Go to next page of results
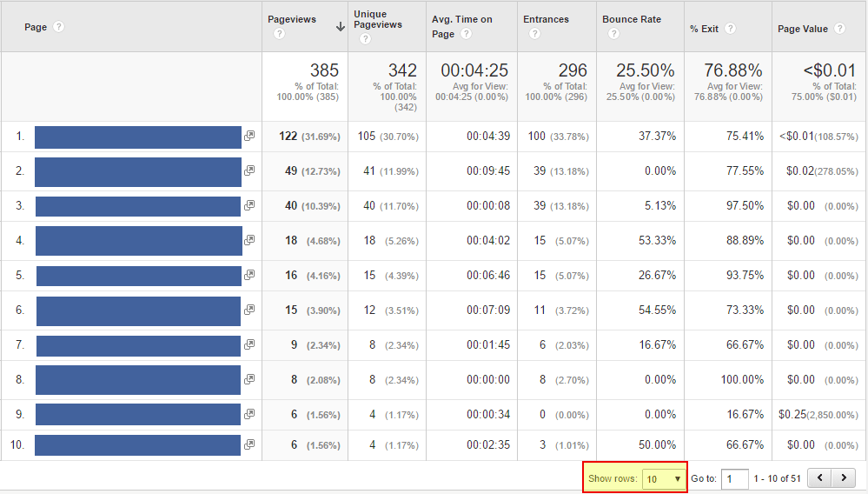 [x=843, y=478]
